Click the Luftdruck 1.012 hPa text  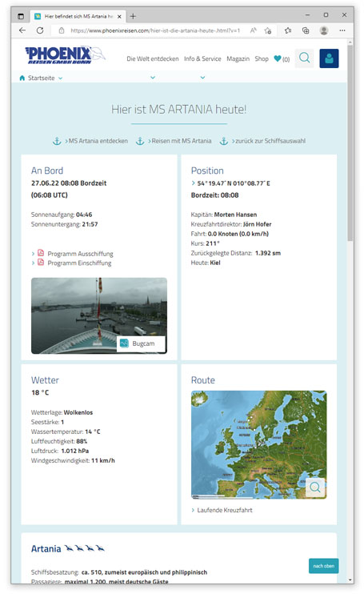[x=60, y=451]
